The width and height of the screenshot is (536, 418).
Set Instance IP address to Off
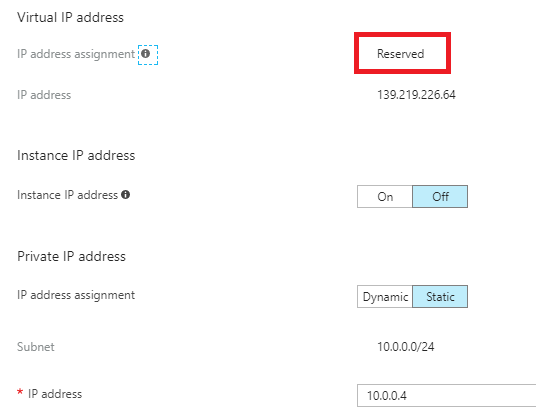coord(440,197)
